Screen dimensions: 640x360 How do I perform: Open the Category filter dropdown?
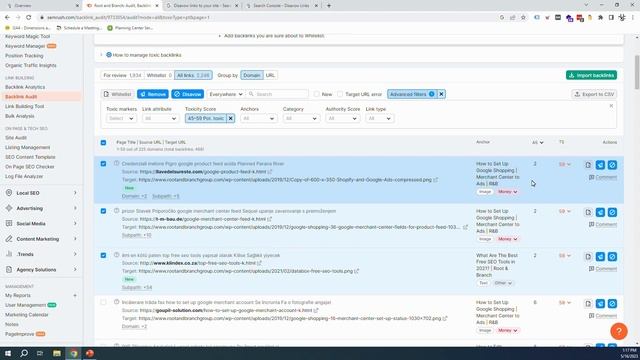[301, 118]
